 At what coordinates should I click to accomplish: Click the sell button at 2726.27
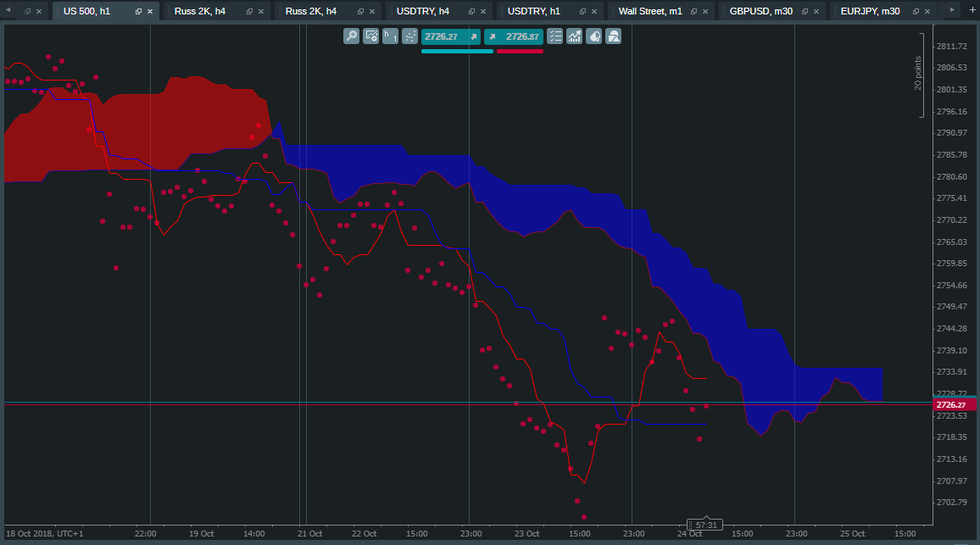coord(451,36)
